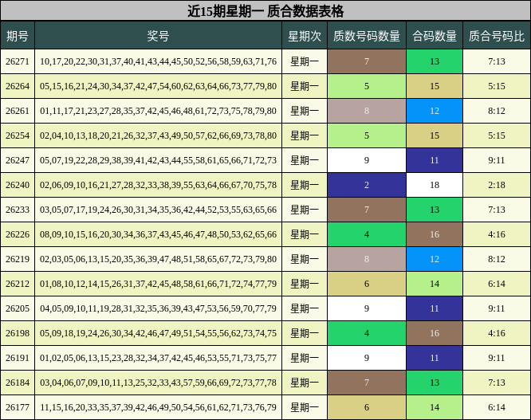Click the prime count 4 in row 26226
This screenshot has height=420, width=531.
(x=367, y=234)
